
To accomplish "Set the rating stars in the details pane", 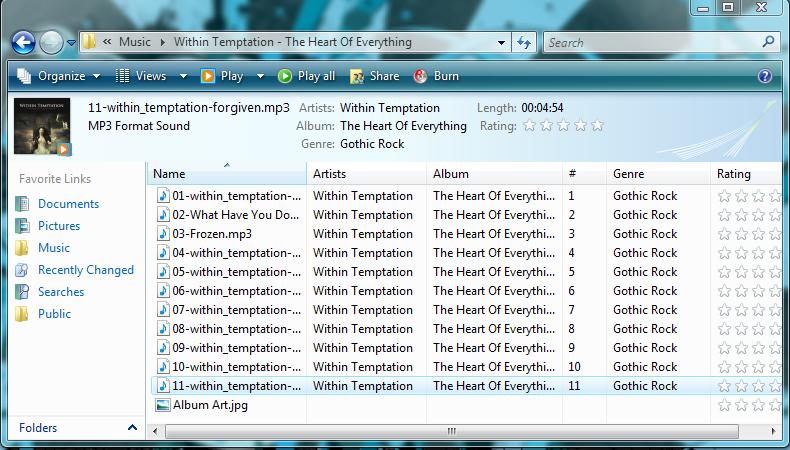I will (x=563, y=126).
